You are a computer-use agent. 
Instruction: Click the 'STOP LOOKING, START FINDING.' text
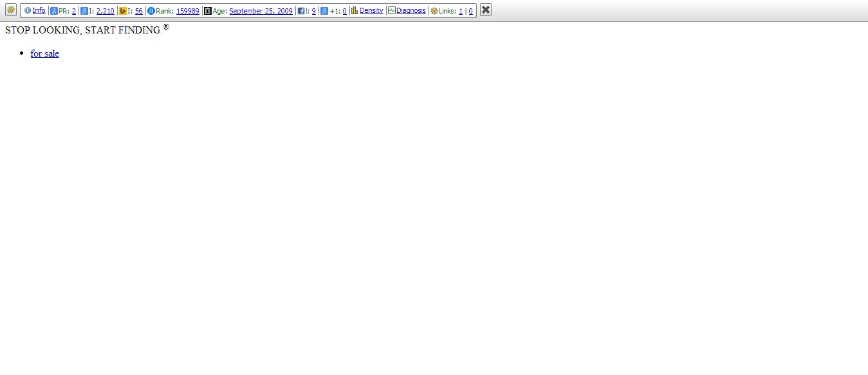click(x=84, y=30)
